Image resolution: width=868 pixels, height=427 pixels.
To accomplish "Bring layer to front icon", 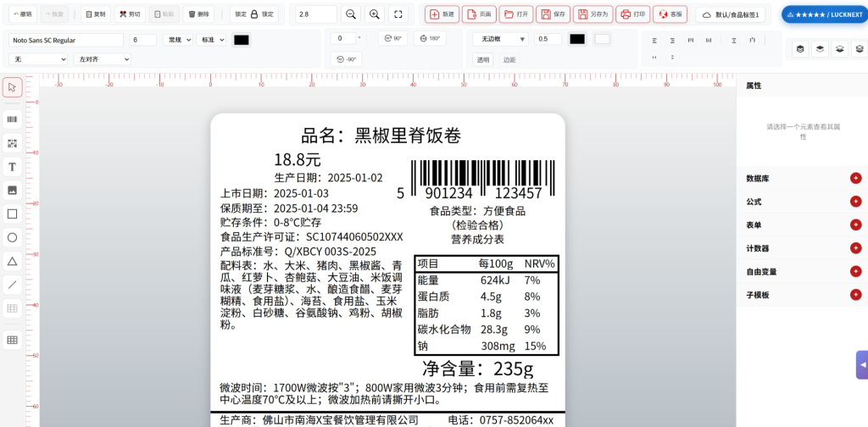I will pyautogui.click(x=800, y=49).
